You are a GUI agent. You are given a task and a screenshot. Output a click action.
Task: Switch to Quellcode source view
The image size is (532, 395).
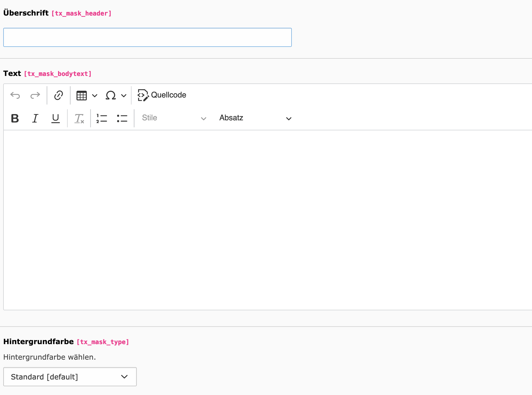169,95
